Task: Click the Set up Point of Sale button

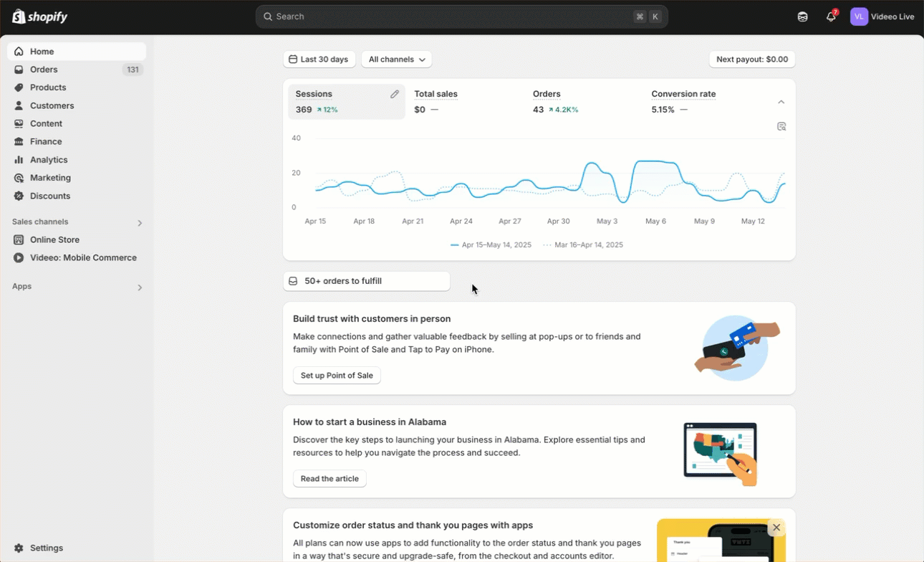Action: coord(337,376)
